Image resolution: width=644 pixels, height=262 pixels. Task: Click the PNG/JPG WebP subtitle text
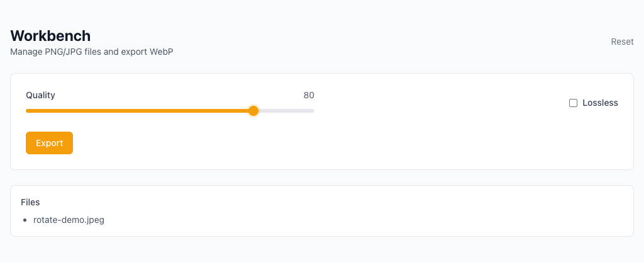tap(92, 52)
